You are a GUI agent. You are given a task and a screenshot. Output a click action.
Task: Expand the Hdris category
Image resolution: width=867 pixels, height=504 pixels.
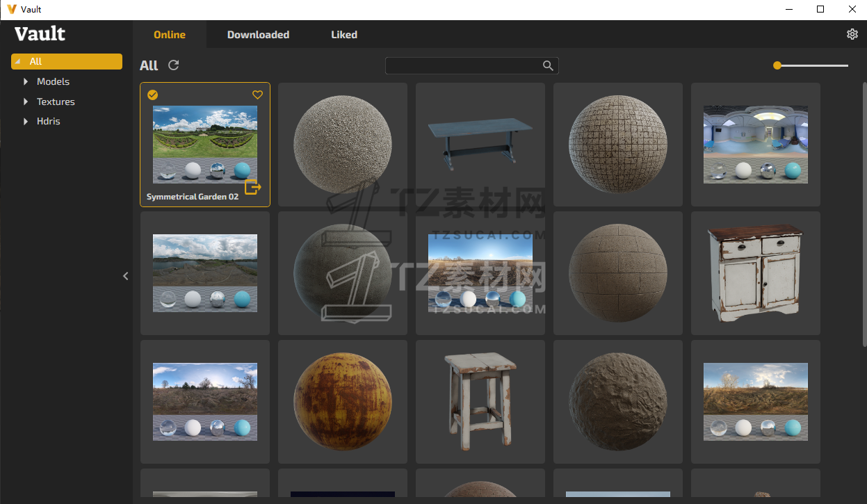pyautogui.click(x=26, y=121)
